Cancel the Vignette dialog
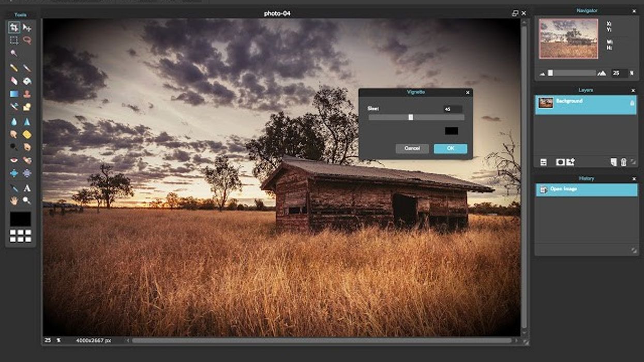644x362 pixels. [412, 148]
